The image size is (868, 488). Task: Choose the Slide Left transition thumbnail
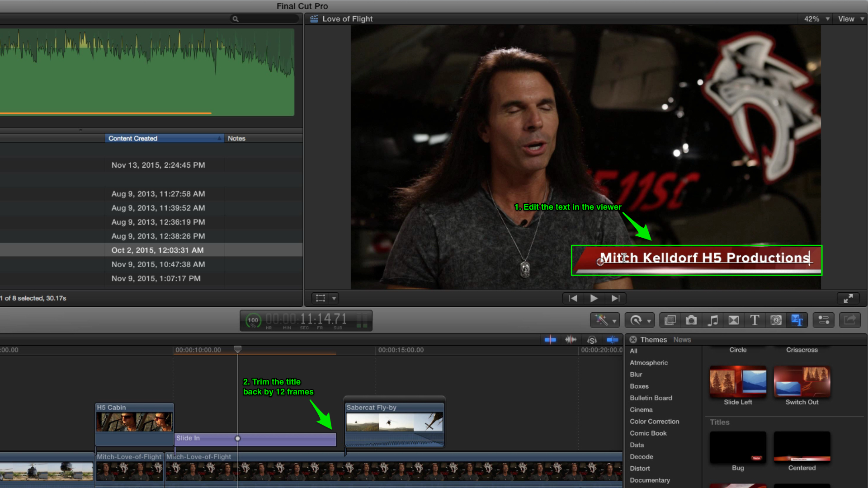(x=738, y=381)
